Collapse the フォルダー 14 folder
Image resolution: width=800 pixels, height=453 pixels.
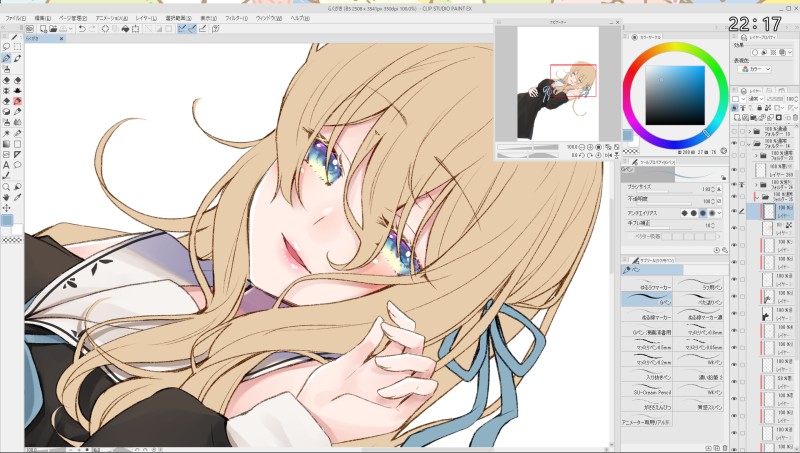pos(750,144)
